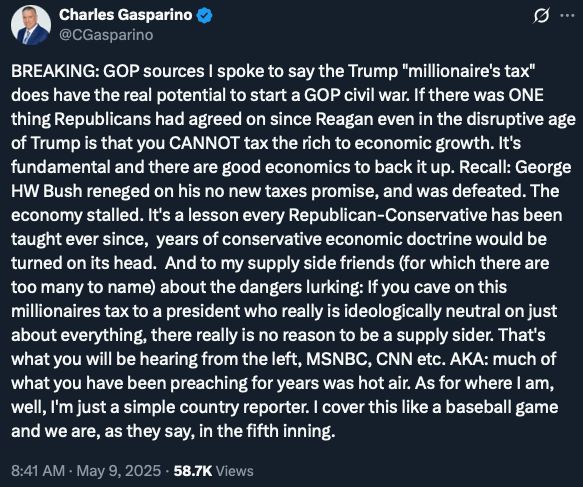Open the 8:41 AM timestamp link
The image size is (583, 487).
(38, 471)
